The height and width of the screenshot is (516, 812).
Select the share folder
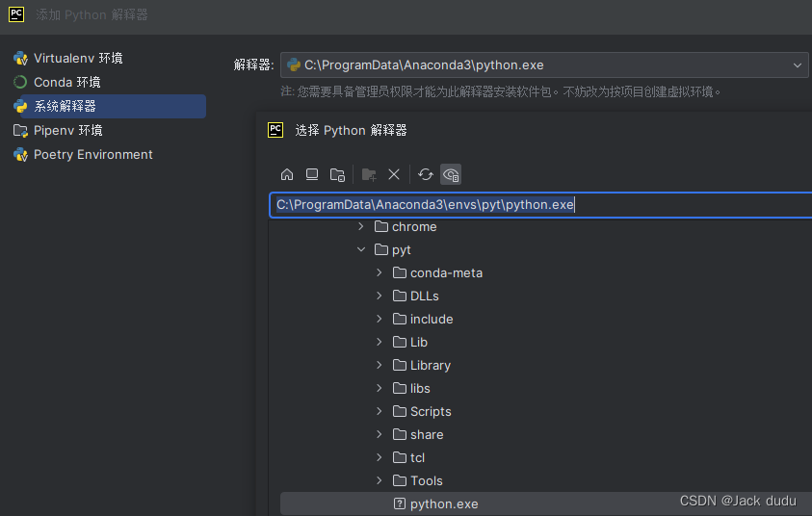click(418, 434)
